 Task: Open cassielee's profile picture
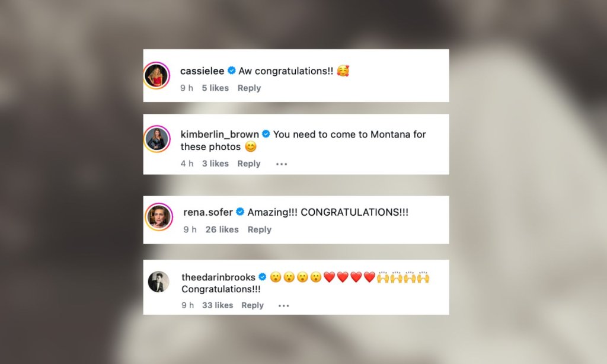[157, 75]
